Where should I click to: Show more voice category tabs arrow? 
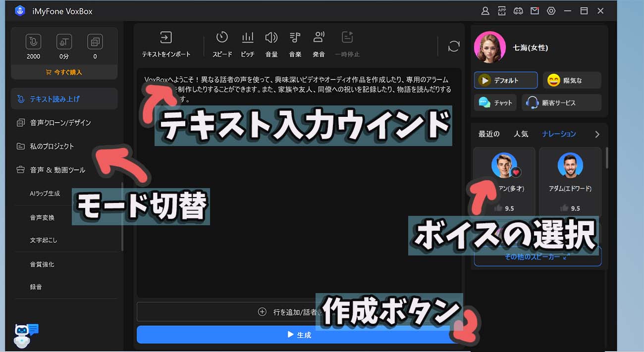click(x=597, y=134)
